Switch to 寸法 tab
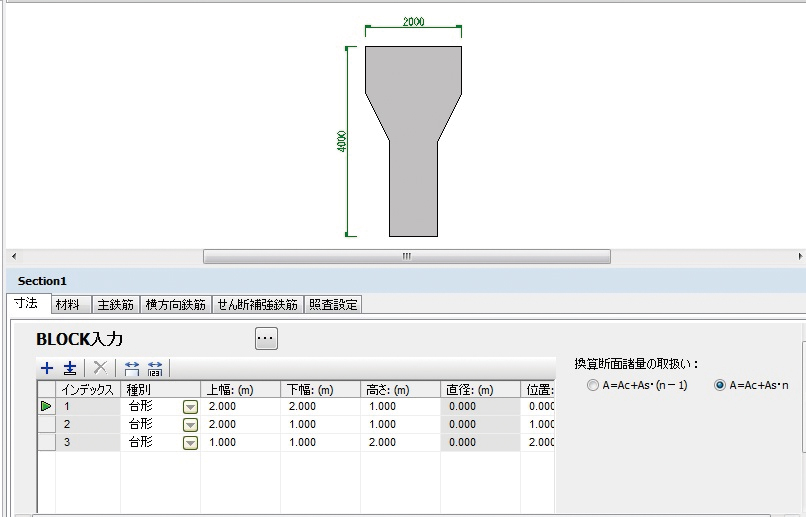The width and height of the screenshot is (806, 517). click(x=29, y=303)
